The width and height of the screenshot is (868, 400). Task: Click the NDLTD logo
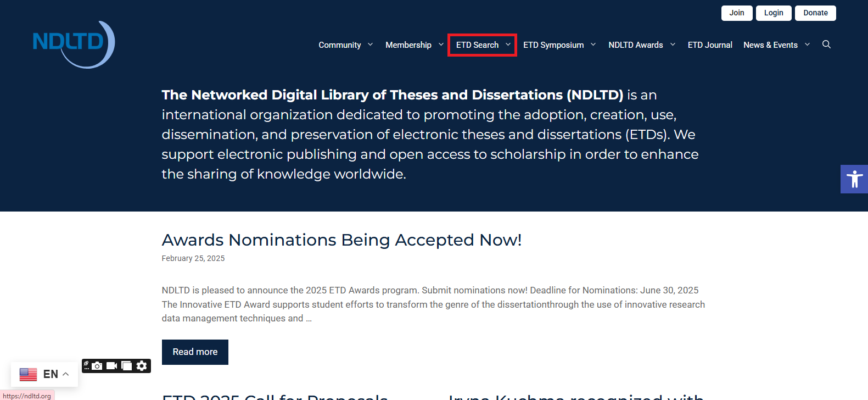point(74,44)
